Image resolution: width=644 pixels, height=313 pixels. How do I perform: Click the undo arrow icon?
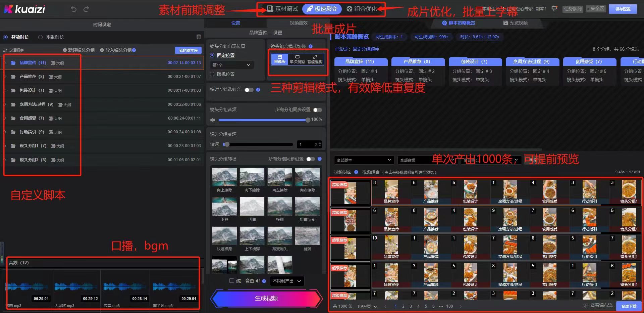point(74,9)
